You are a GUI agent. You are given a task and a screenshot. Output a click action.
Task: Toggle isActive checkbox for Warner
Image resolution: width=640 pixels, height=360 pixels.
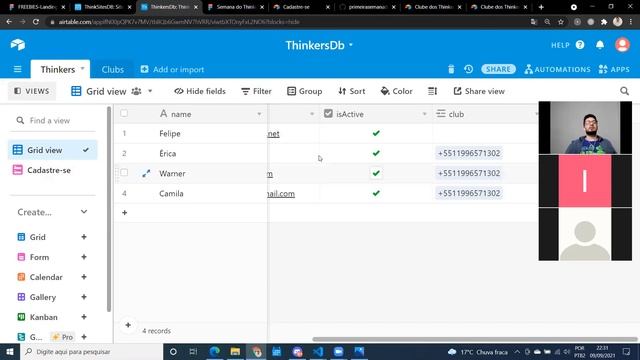(x=376, y=173)
